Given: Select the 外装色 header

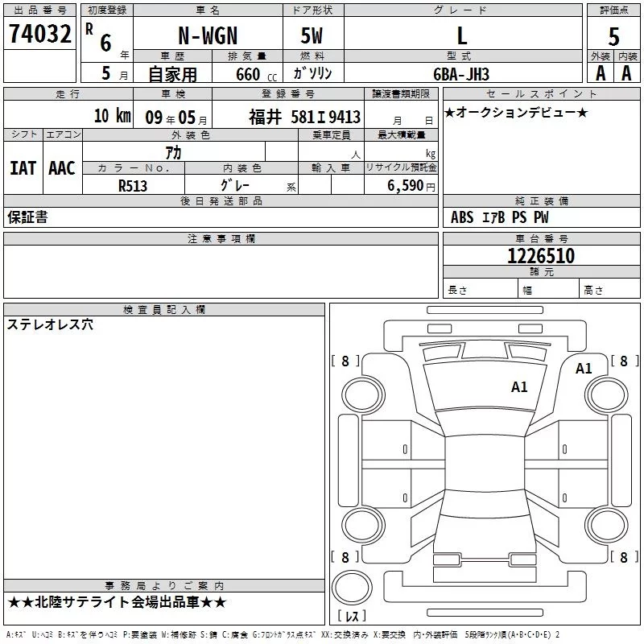Looking at the screenshot, I should (x=191, y=134).
